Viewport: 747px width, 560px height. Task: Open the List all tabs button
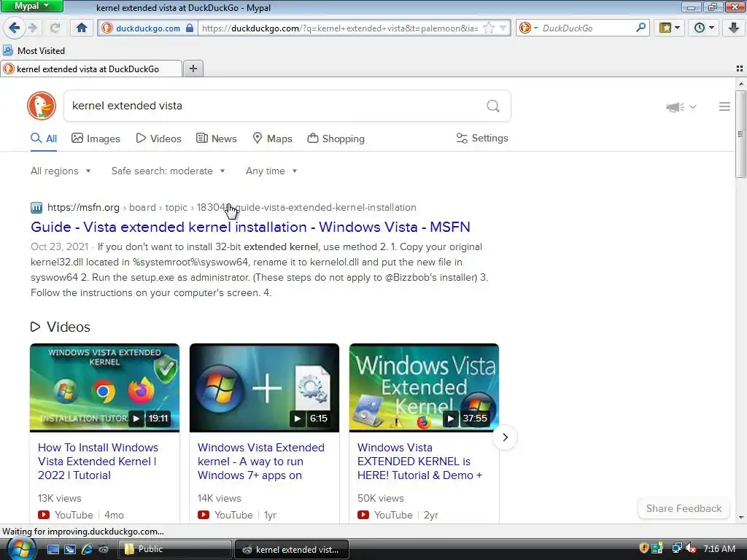(740, 69)
